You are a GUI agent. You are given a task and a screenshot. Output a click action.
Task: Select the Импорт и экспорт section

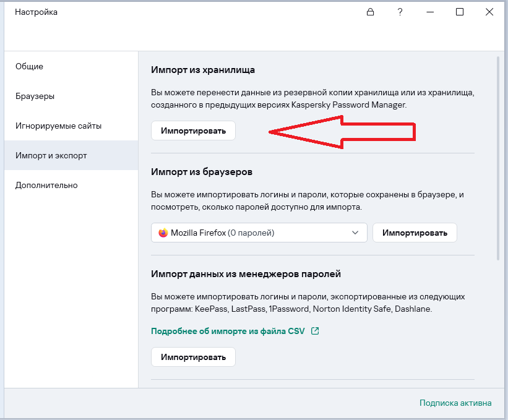point(71,155)
